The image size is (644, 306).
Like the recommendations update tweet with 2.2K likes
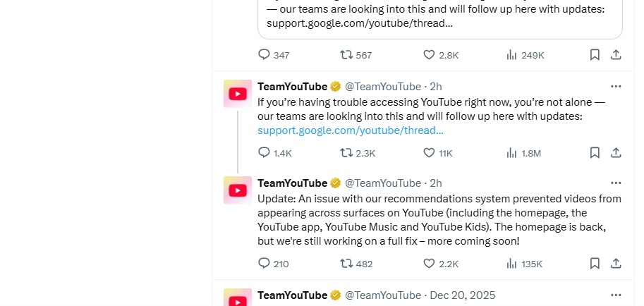pyautogui.click(x=429, y=264)
